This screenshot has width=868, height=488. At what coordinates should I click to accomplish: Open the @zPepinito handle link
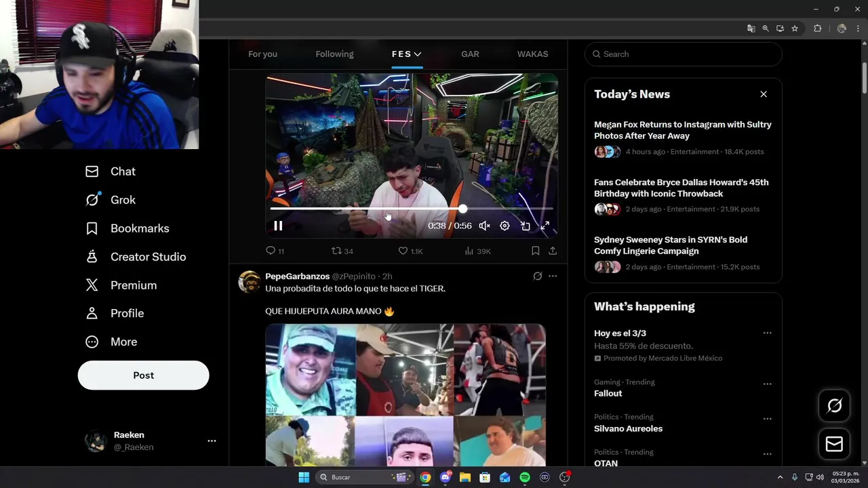(353, 277)
